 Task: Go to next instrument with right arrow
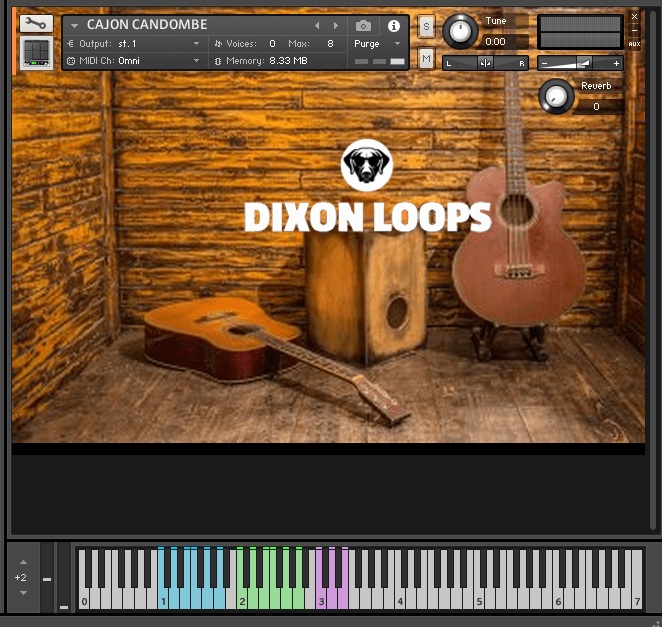(336, 25)
